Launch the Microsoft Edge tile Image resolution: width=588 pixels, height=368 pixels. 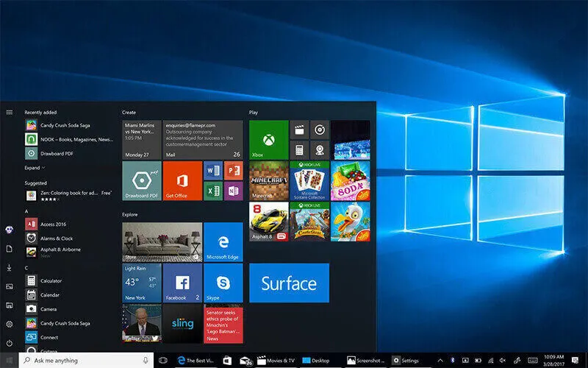point(223,242)
